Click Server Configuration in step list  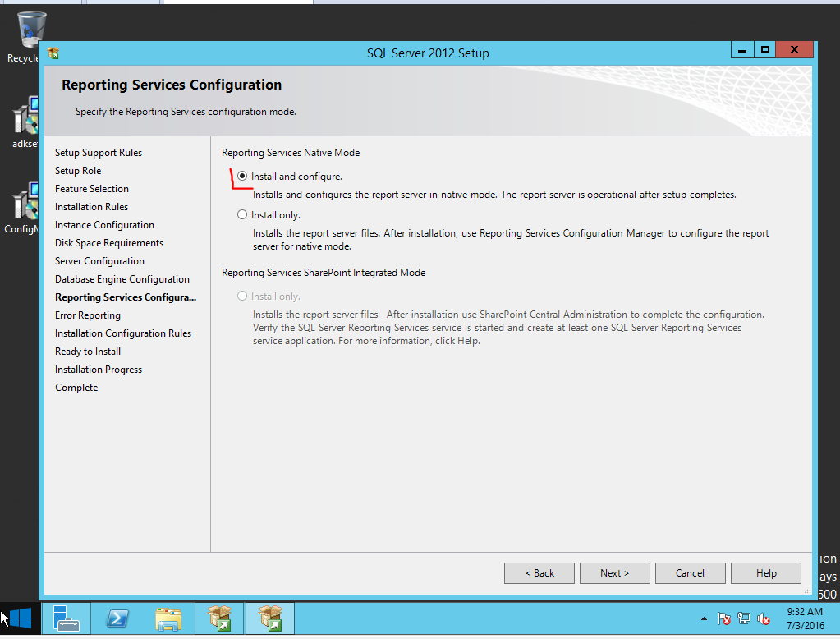point(99,261)
